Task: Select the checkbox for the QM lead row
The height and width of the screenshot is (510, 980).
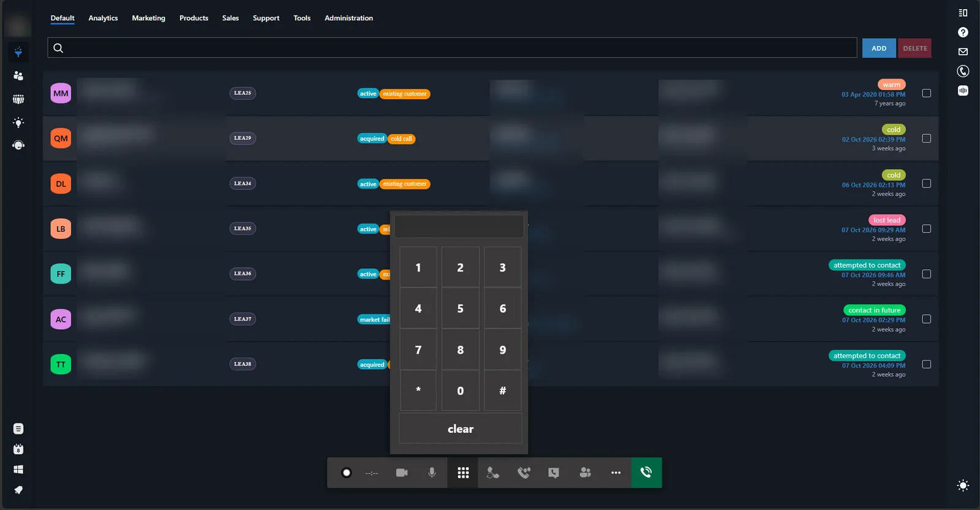Action: 926,139
